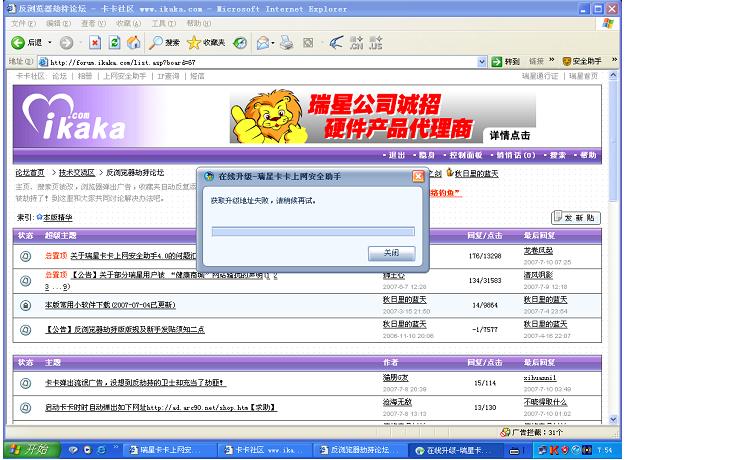Image resolution: width=742 pixels, height=460 pixels.
Task: Open thread 启动卡卡时时自动弹出如下网址
Action: 161,407
